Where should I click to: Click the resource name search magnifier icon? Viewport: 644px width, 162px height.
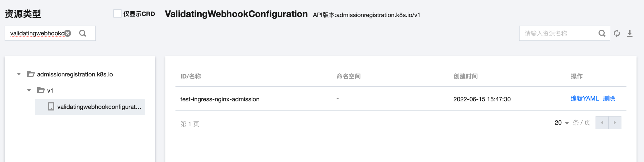[x=602, y=33]
